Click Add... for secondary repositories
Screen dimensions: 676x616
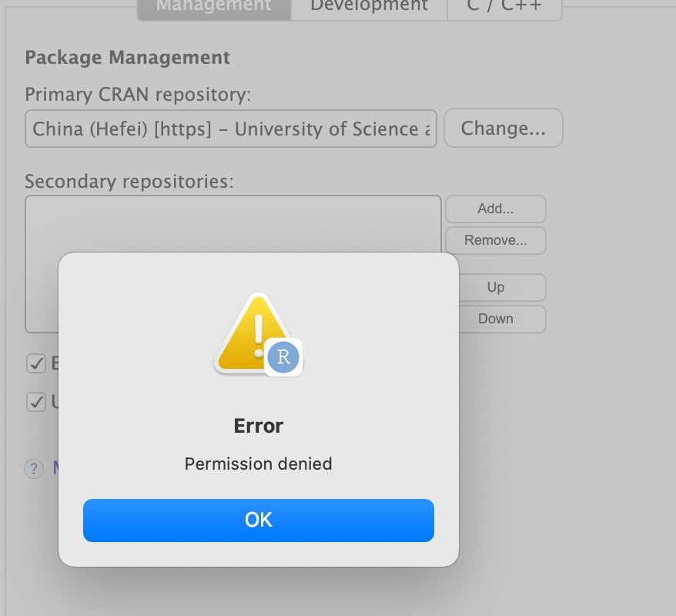[x=495, y=209]
